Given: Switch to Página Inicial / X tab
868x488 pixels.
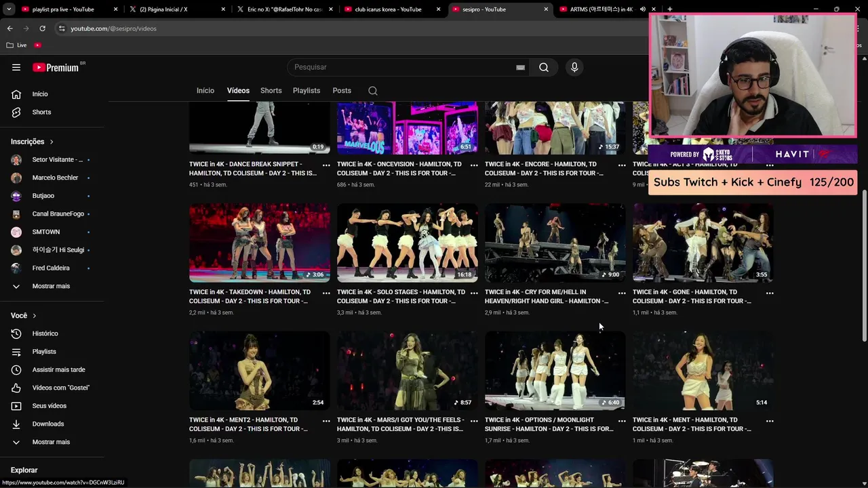Looking at the screenshot, I should tap(176, 9).
